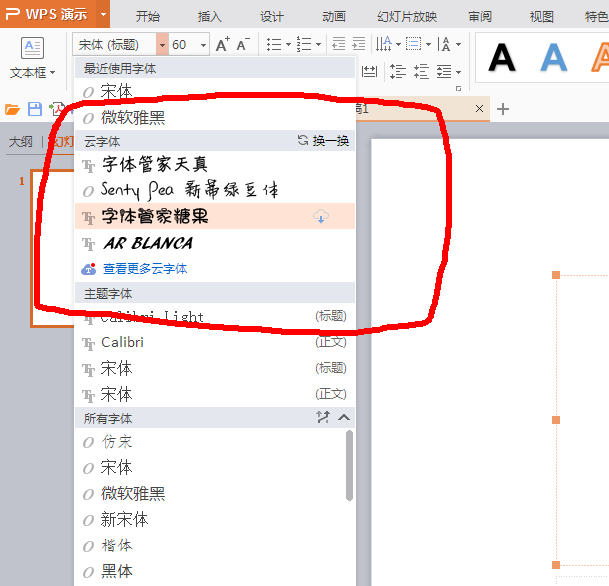The image size is (609, 586).
Task: Apply bullet list formatting
Action: coord(274,44)
